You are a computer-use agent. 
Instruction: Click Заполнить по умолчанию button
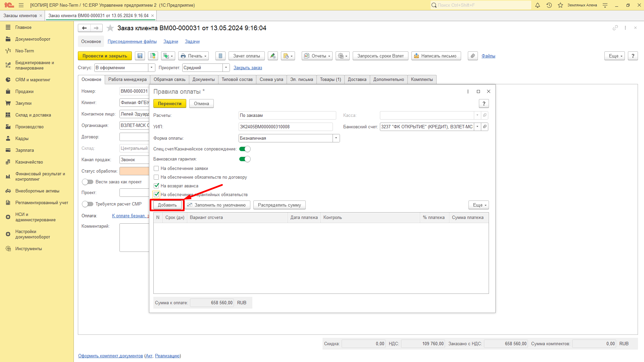217,205
